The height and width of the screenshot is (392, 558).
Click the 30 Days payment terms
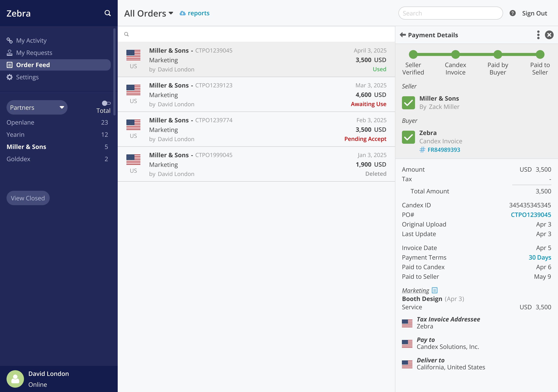click(539, 257)
